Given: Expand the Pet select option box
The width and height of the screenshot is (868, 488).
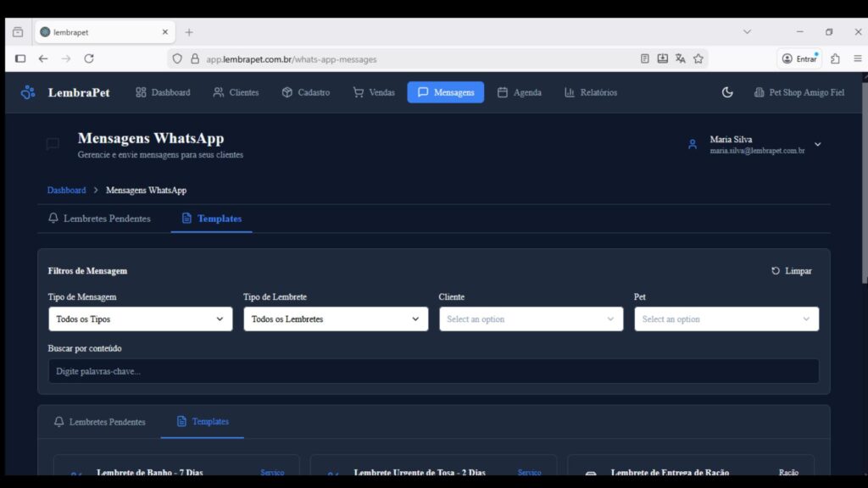Looking at the screenshot, I should coord(726,319).
